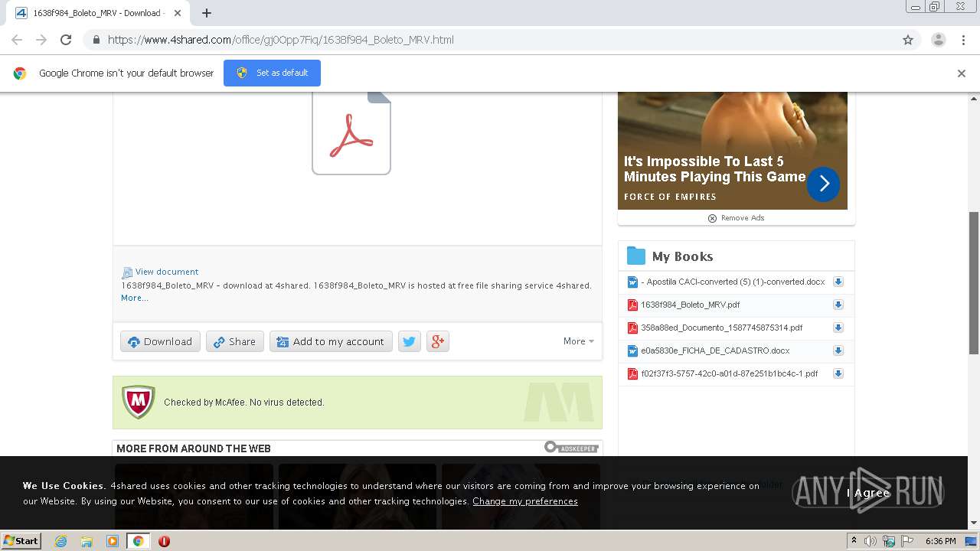Open Windows Start menu
980x551 pixels.
tap(21, 540)
